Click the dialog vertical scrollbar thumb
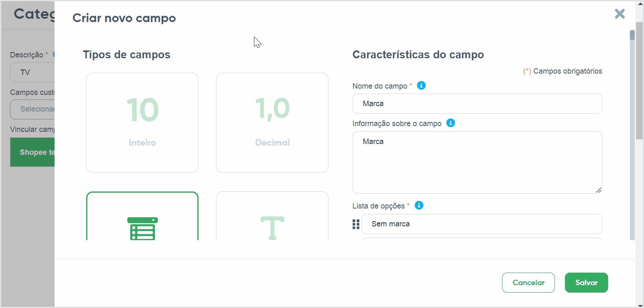Image resolution: width=644 pixels, height=308 pixels. coord(632,35)
